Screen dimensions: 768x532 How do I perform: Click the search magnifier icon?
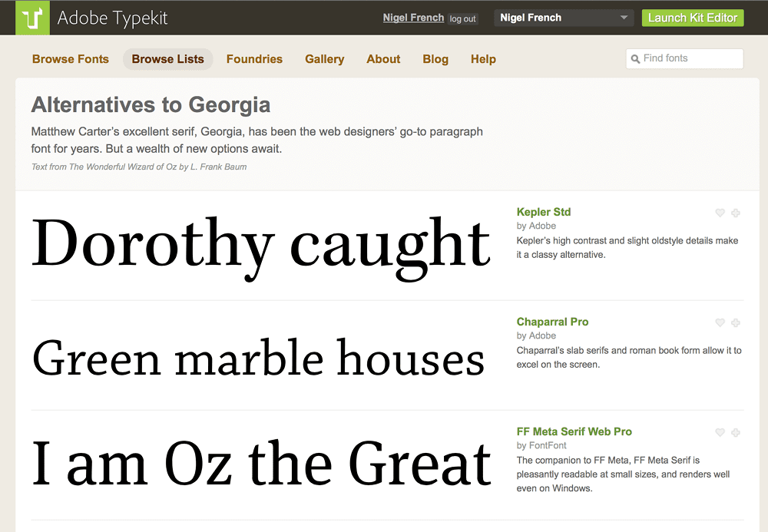[x=635, y=59]
